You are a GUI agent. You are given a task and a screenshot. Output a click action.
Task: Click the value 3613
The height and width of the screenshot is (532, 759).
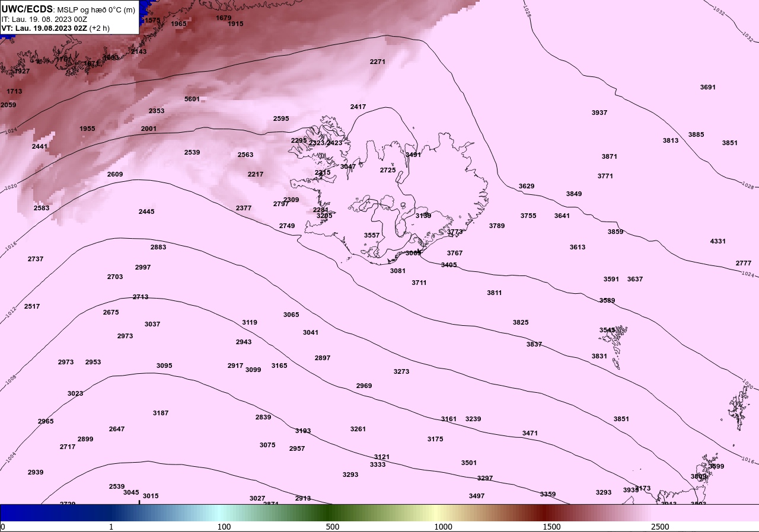[x=578, y=247]
